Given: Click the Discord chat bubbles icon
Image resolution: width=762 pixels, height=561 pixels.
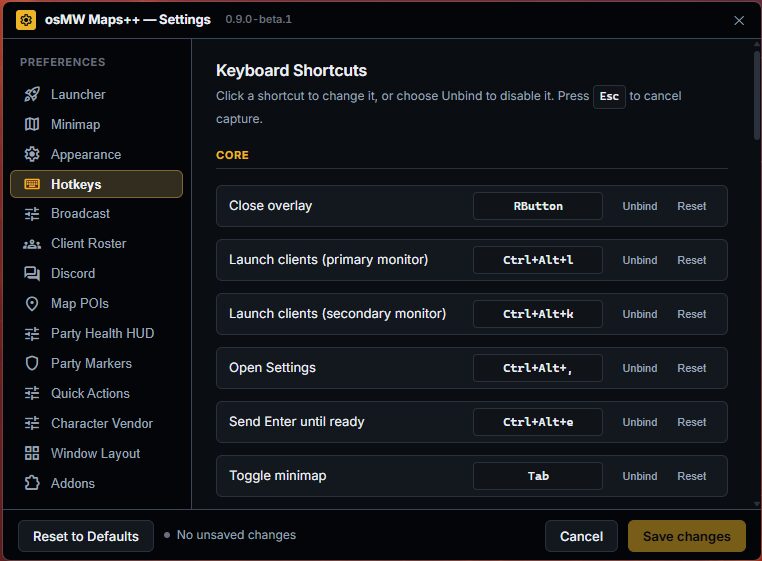Looking at the screenshot, I should pos(32,274).
